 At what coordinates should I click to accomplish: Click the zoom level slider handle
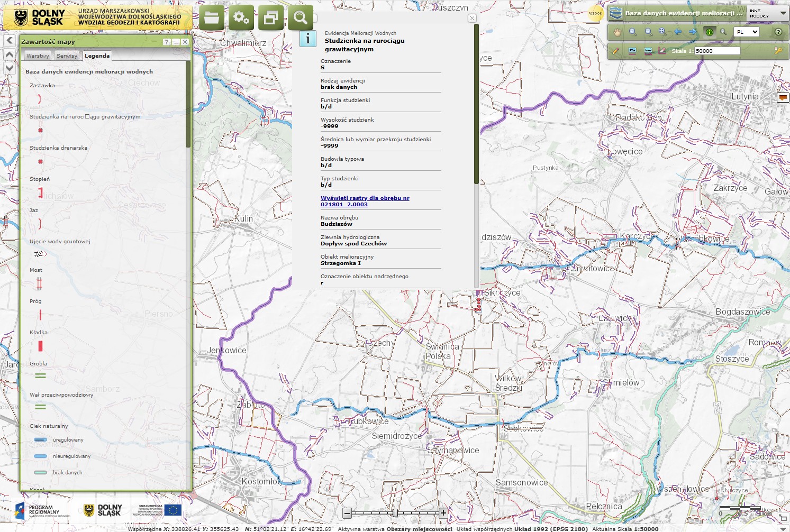[395, 513]
